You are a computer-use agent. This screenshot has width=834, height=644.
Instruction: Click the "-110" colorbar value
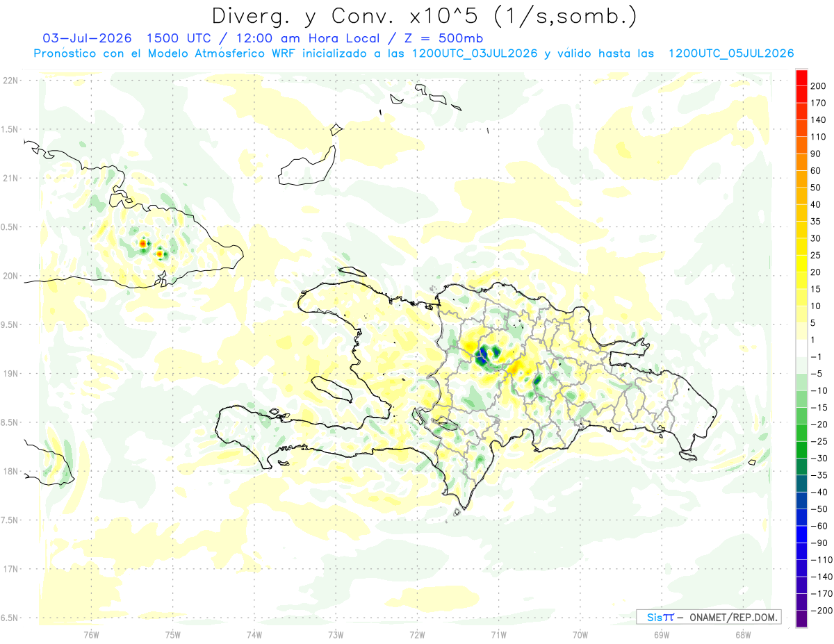click(x=820, y=559)
